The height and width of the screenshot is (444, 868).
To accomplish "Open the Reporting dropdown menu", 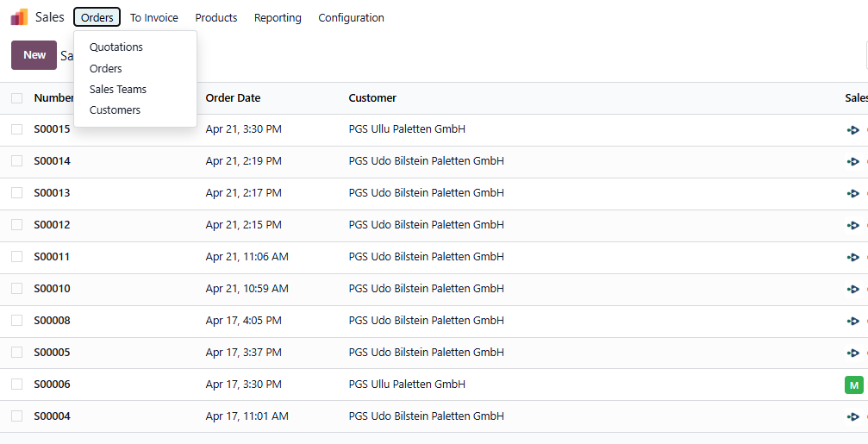I will click(278, 17).
